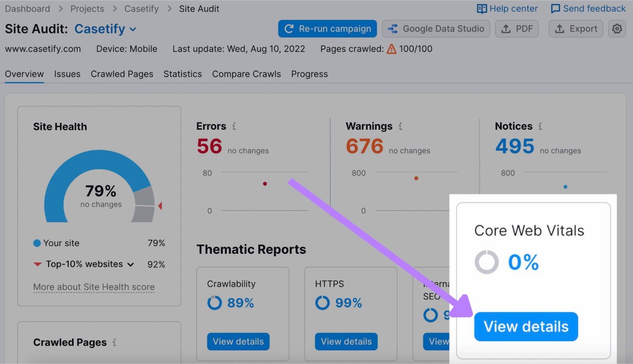This screenshot has height=364, width=633.
Task: Click the www.casetify.com domain text
Action: [43, 49]
